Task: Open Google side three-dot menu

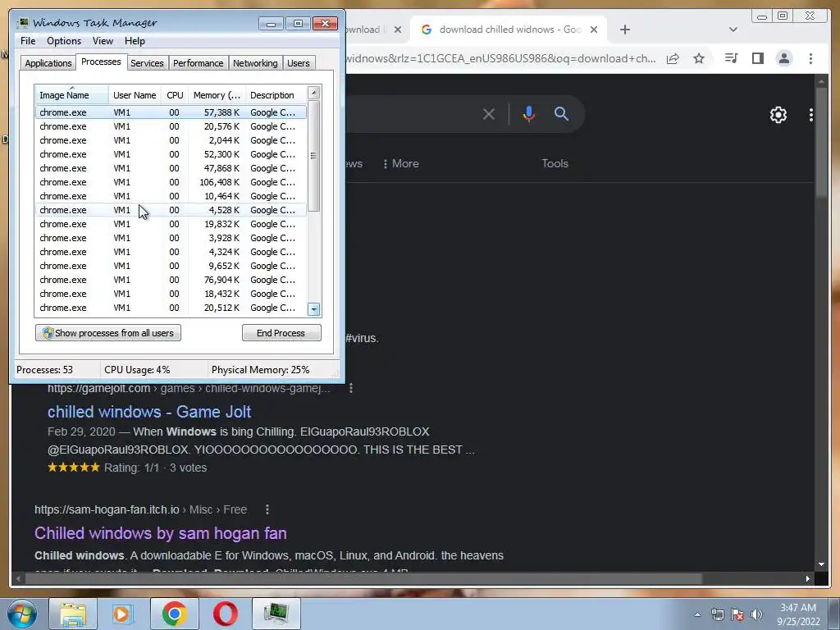Action: 811,115
